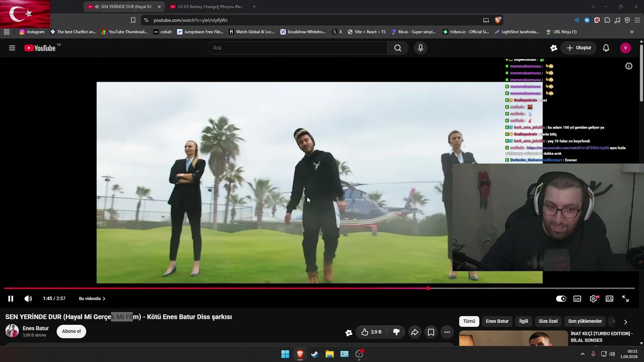Open the X bookmark
644x362 pixels.
click(x=337, y=32)
